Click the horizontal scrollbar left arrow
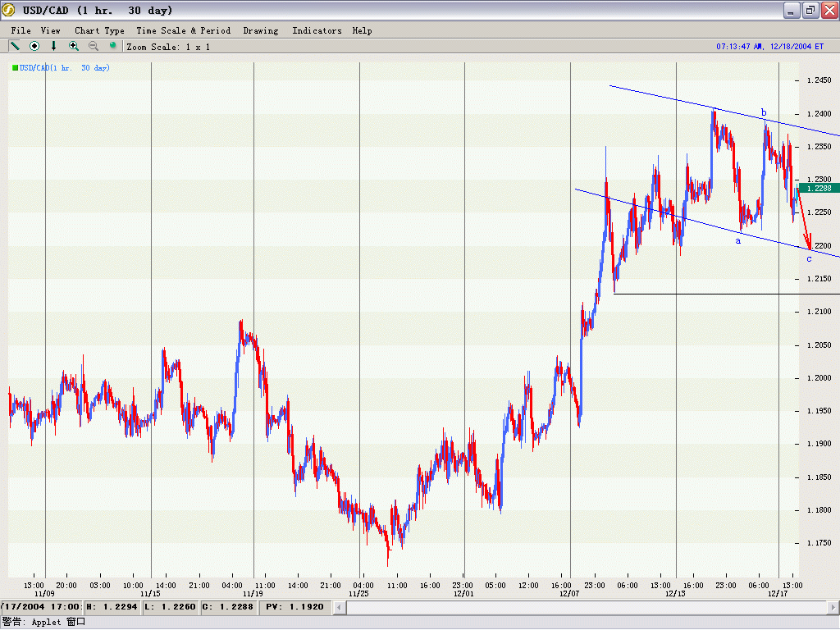The height and width of the screenshot is (630, 840). 340,607
